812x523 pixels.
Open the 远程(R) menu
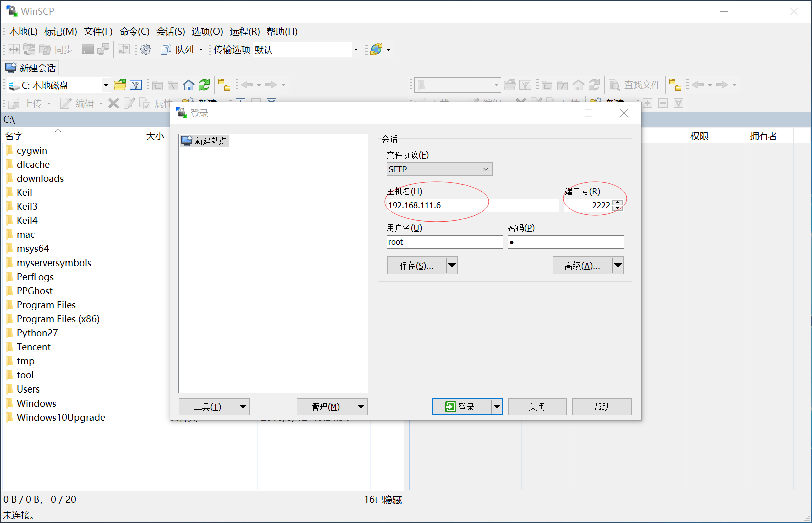pyautogui.click(x=245, y=31)
